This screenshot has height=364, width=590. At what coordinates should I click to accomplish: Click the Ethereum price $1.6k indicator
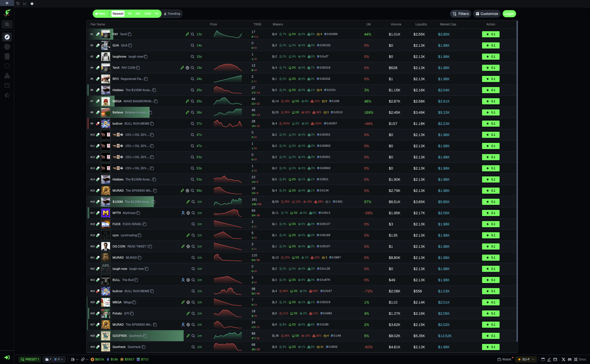[x=112, y=359]
